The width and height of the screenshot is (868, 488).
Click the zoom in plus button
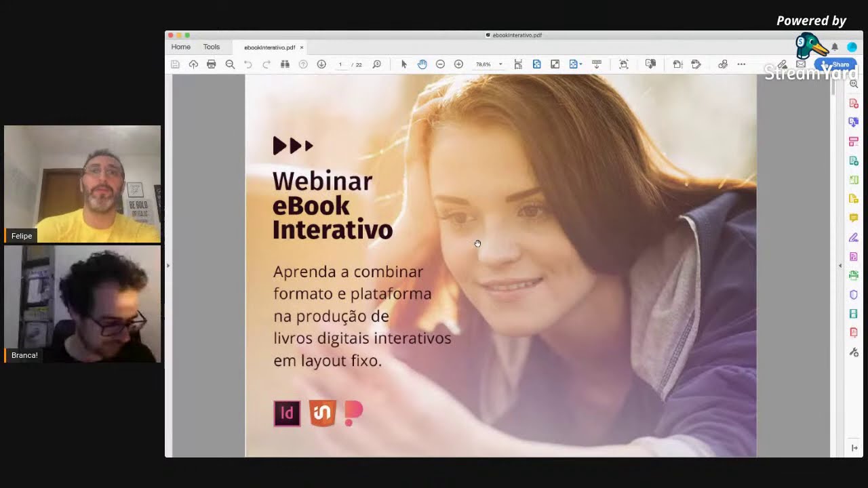pyautogui.click(x=458, y=64)
